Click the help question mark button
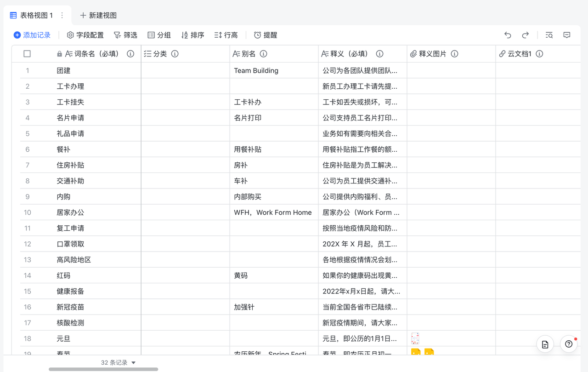 pos(569,344)
